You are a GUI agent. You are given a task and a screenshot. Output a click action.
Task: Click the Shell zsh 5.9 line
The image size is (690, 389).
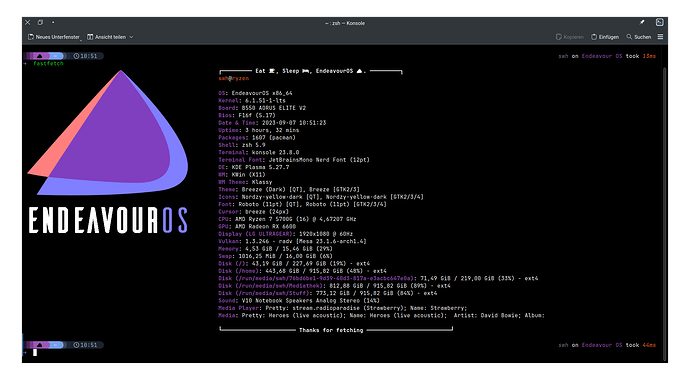(x=242, y=145)
